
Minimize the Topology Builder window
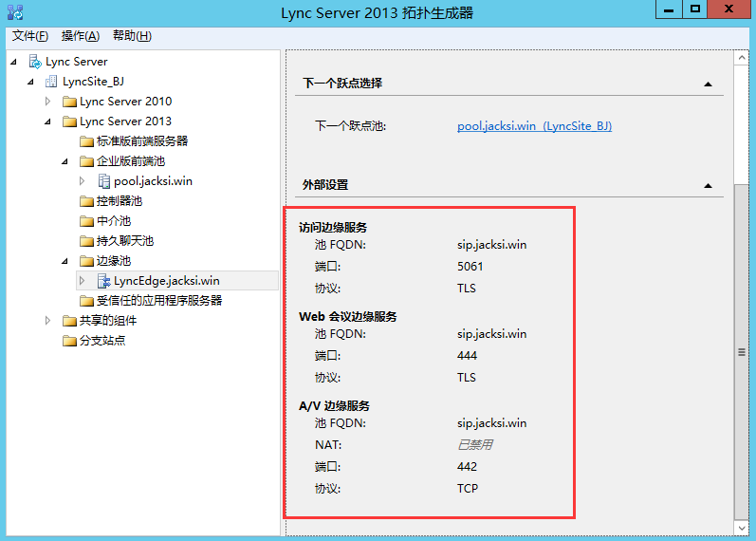click(669, 9)
